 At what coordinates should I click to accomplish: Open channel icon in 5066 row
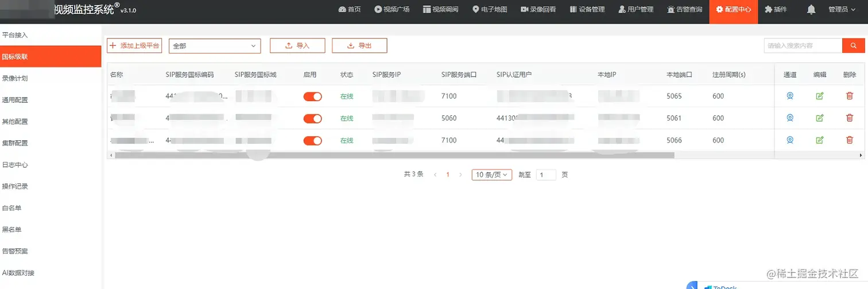pos(790,140)
